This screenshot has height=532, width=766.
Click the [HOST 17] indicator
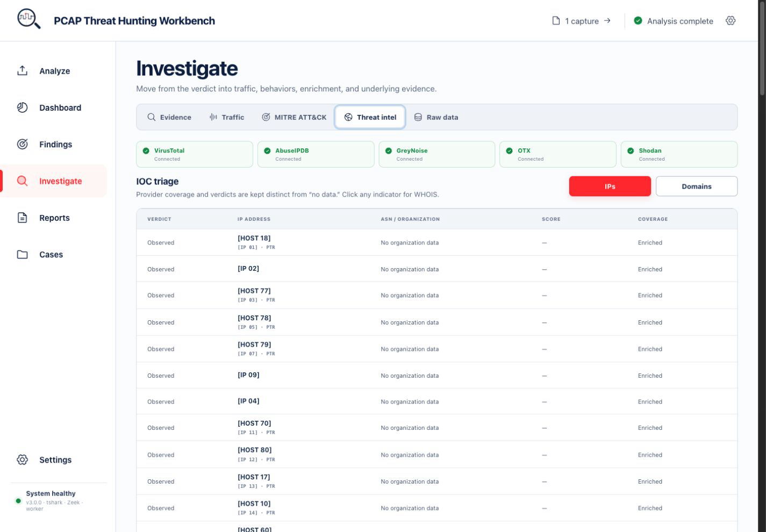[x=254, y=477]
